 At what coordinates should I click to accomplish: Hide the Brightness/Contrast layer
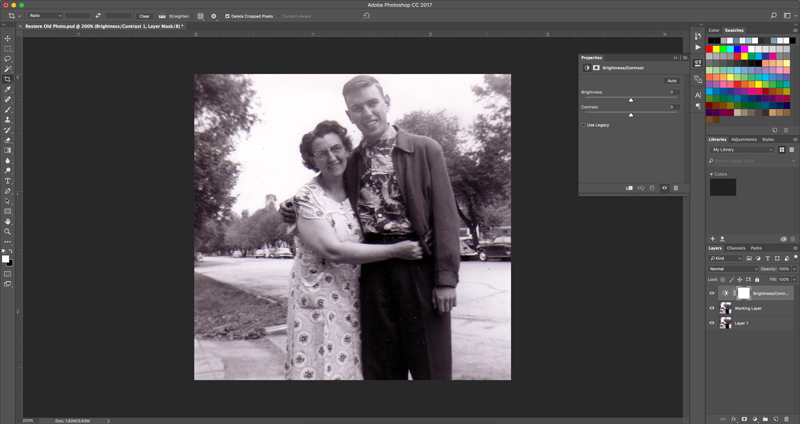click(x=712, y=293)
